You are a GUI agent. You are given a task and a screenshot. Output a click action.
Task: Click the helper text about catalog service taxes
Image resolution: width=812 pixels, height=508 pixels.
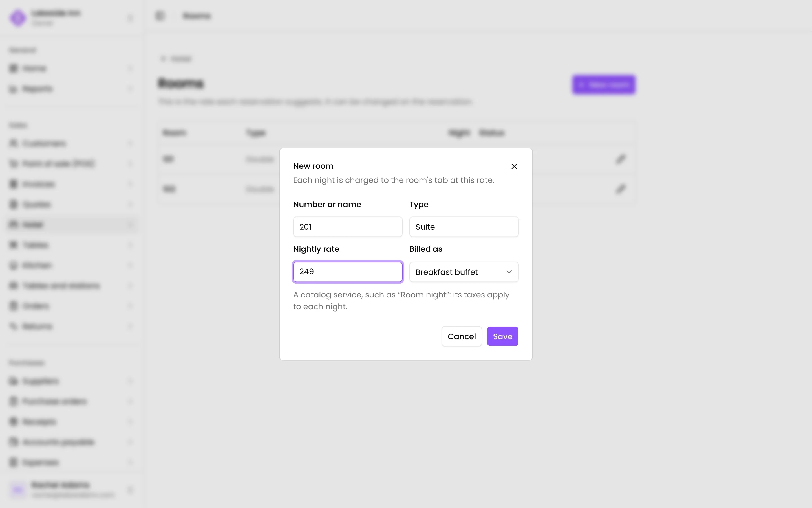[401, 301]
